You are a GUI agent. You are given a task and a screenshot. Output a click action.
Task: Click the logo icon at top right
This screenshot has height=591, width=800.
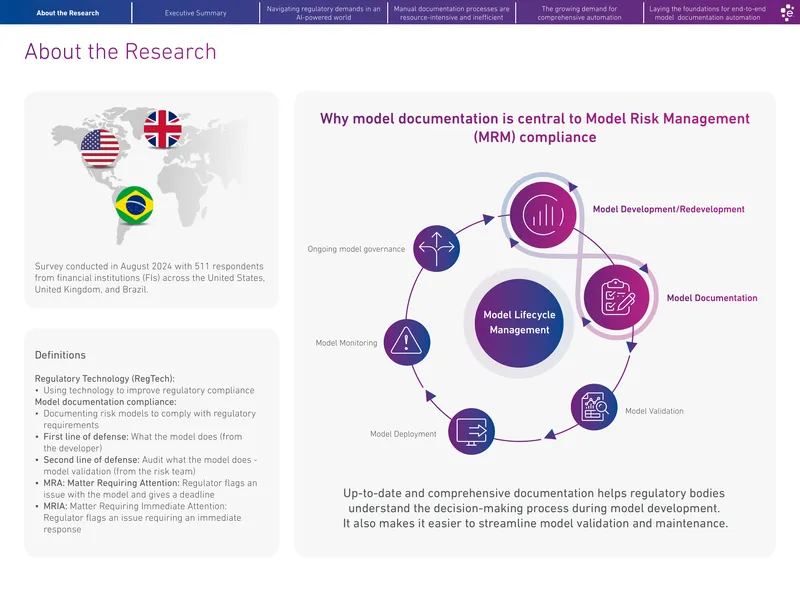click(x=787, y=12)
